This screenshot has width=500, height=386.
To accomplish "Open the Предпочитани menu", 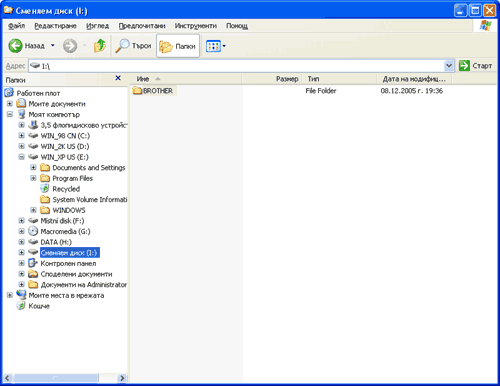I will point(142,26).
